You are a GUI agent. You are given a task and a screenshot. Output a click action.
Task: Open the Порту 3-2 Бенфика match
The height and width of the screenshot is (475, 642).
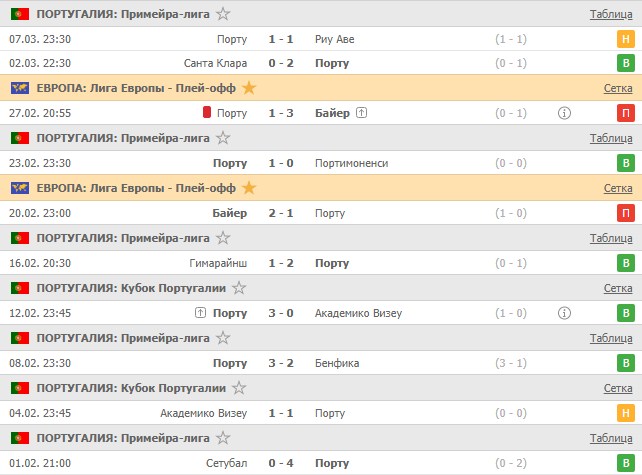tap(279, 363)
